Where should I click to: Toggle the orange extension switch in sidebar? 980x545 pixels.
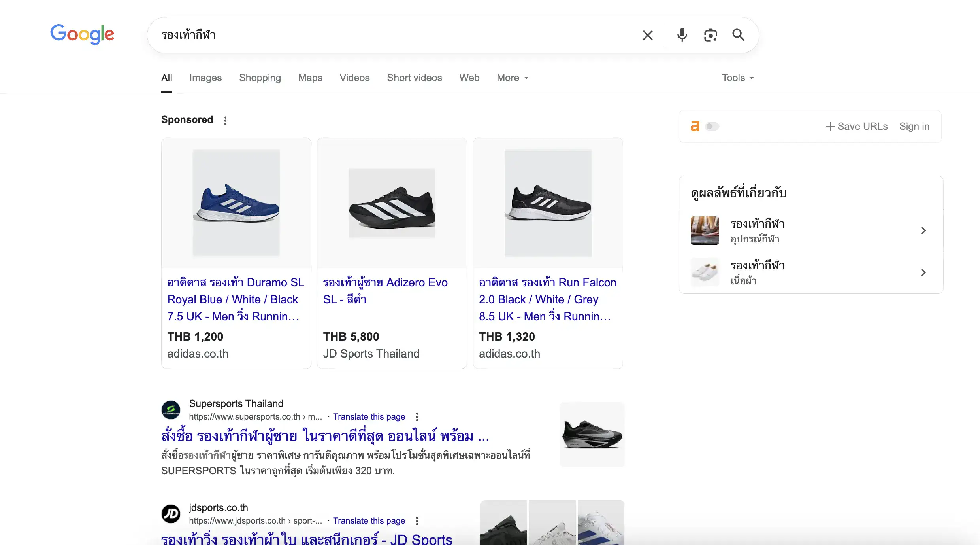(x=712, y=126)
